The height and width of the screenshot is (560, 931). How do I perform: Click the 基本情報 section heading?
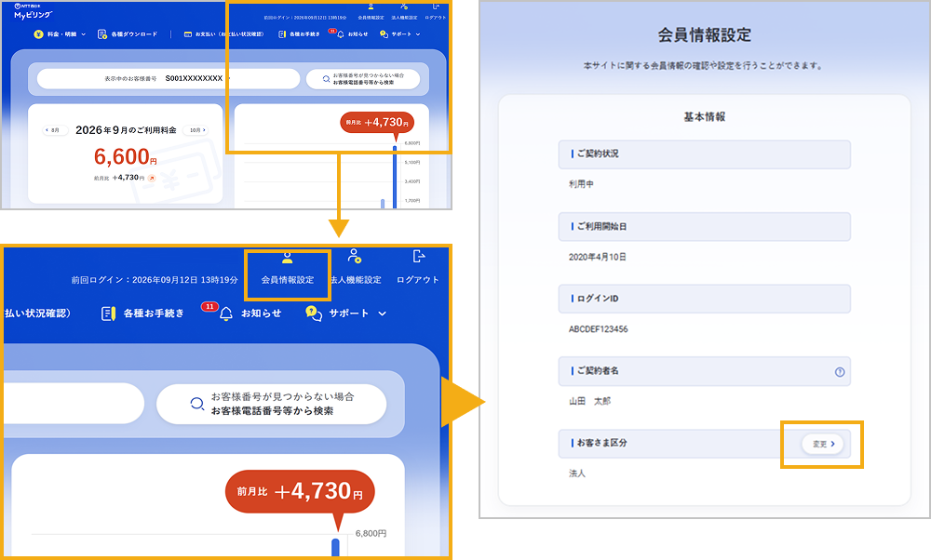point(704,117)
